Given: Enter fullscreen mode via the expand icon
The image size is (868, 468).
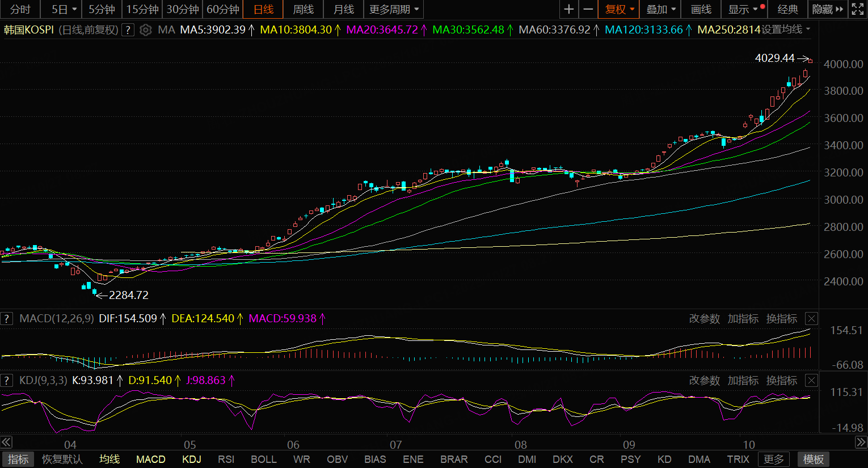Looking at the screenshot, I should pyautogui.click(x=858, y=10).
